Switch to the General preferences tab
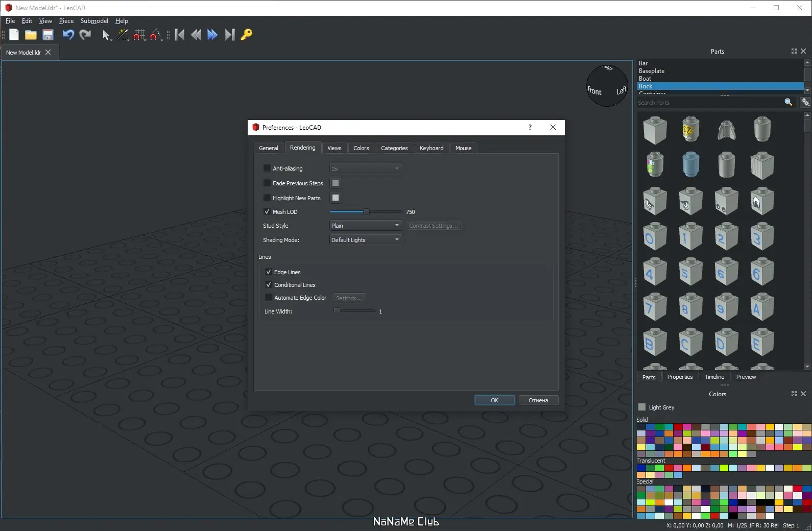 pos(269,148)
